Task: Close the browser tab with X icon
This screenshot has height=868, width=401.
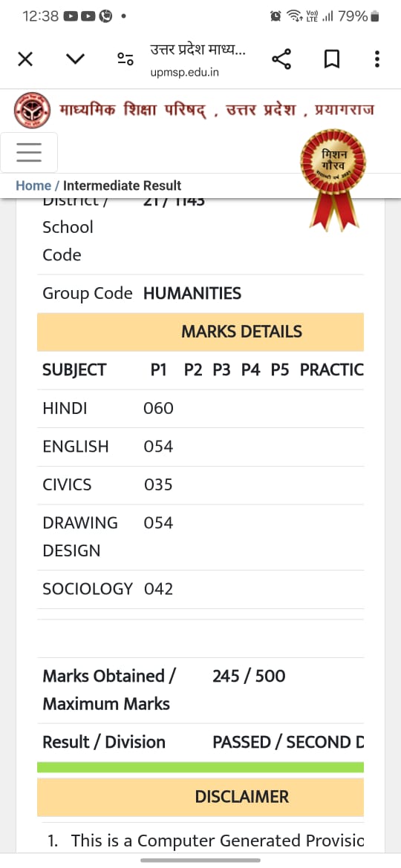Action: (x=25, y=59)
